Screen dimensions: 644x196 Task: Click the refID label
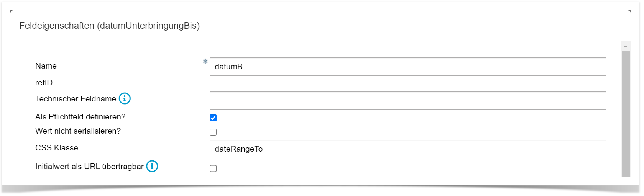click(x=44, y=83)
